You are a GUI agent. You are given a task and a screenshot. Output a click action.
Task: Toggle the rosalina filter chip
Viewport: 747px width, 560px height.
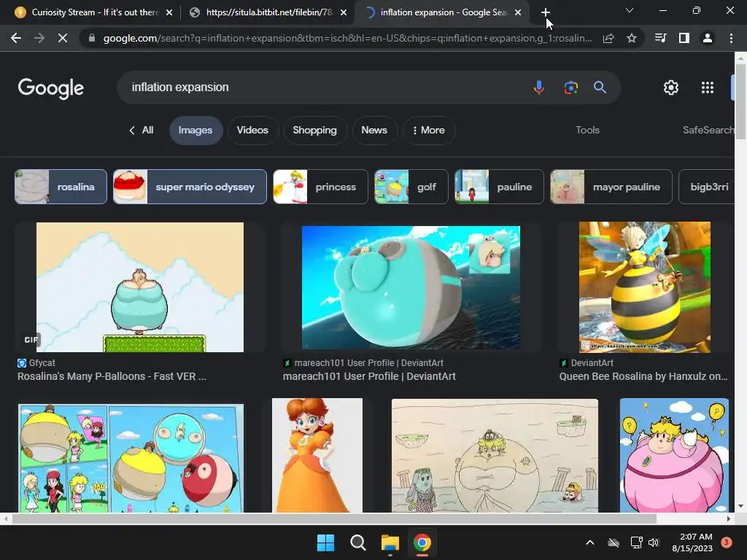tap(61, 187)
